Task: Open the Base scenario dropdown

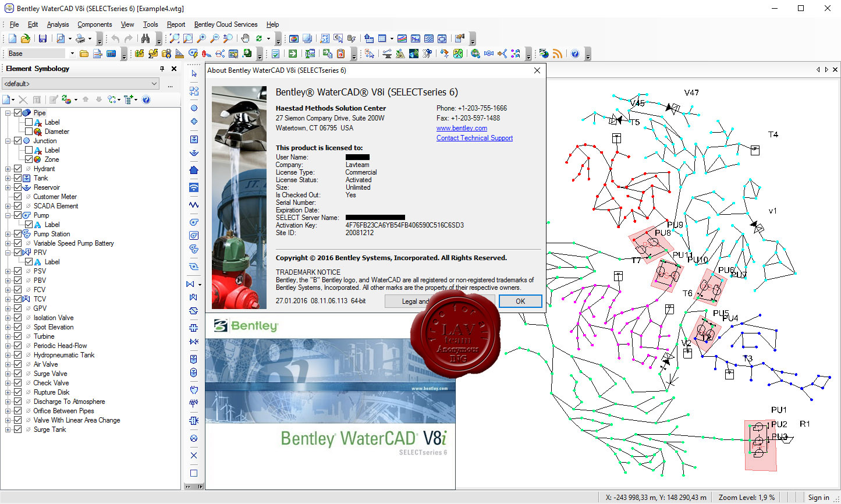Action: (x=72, y=54)
